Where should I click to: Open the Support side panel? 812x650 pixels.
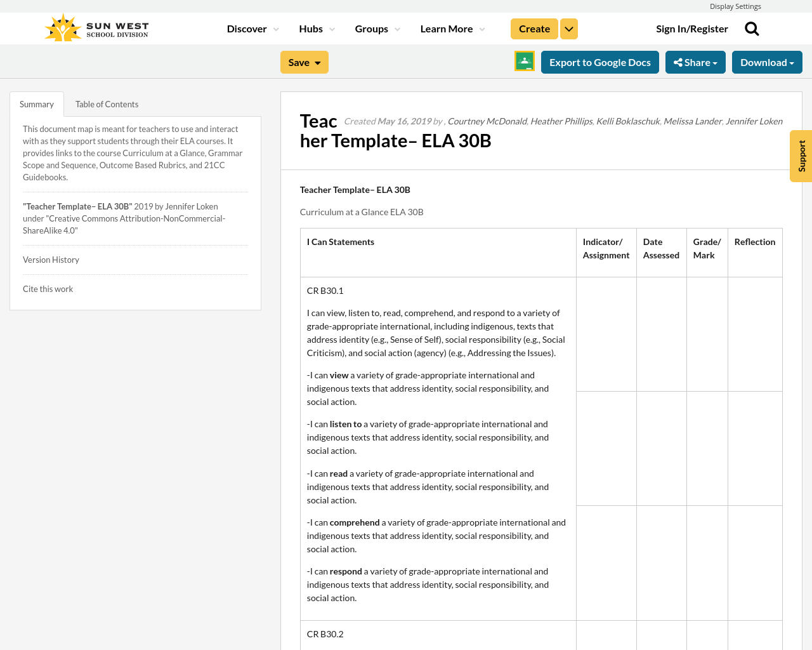[800, 156]
